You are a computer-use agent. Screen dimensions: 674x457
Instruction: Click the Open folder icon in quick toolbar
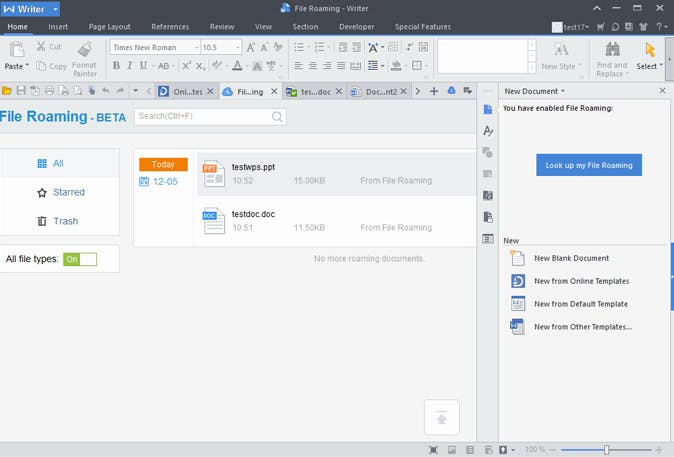6,91
